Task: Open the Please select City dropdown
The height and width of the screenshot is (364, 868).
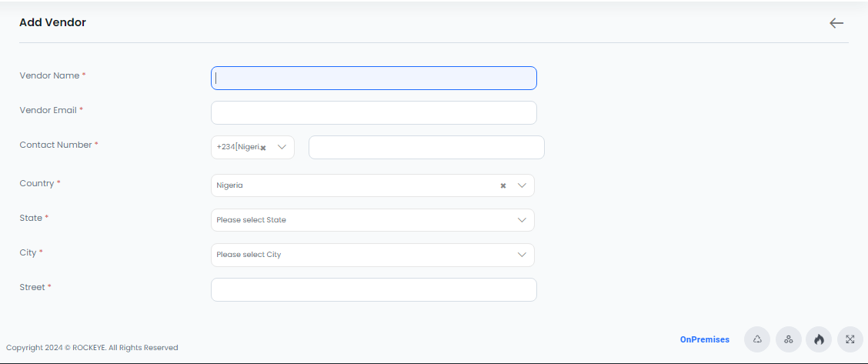Action: pos(372,255)
